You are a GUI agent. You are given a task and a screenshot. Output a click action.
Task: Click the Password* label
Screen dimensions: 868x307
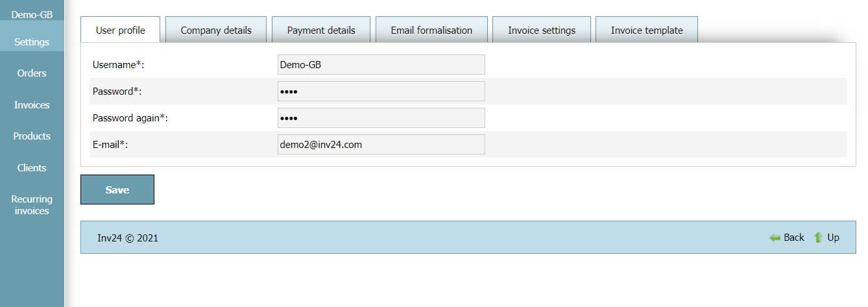117,92
